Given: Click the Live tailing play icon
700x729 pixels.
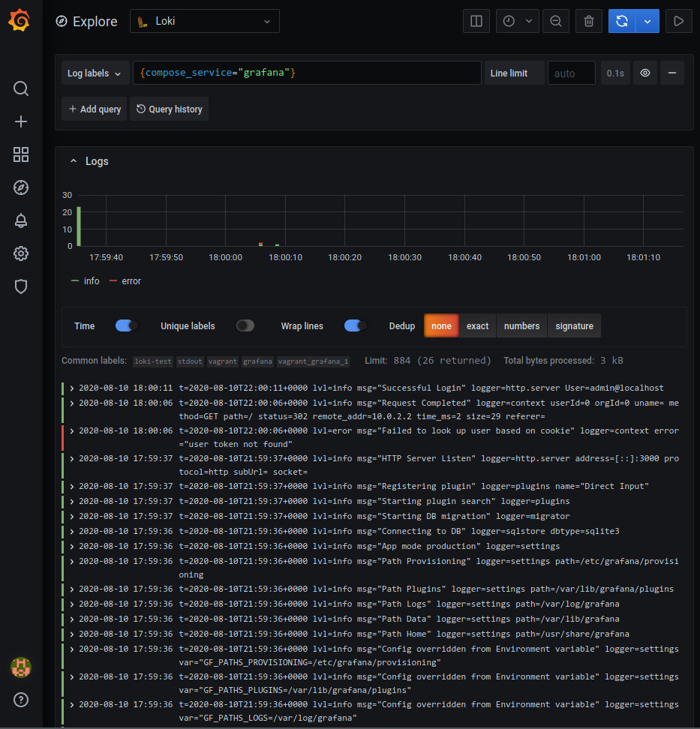Looking at the screenshot, I should click(678, 21).
